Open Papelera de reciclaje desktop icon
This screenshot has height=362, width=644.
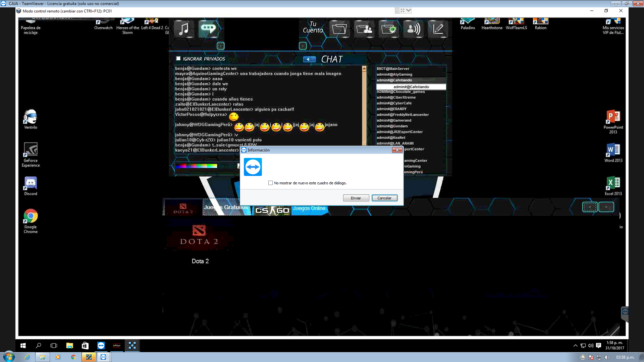pyautogui.click(x=31, y=26)
